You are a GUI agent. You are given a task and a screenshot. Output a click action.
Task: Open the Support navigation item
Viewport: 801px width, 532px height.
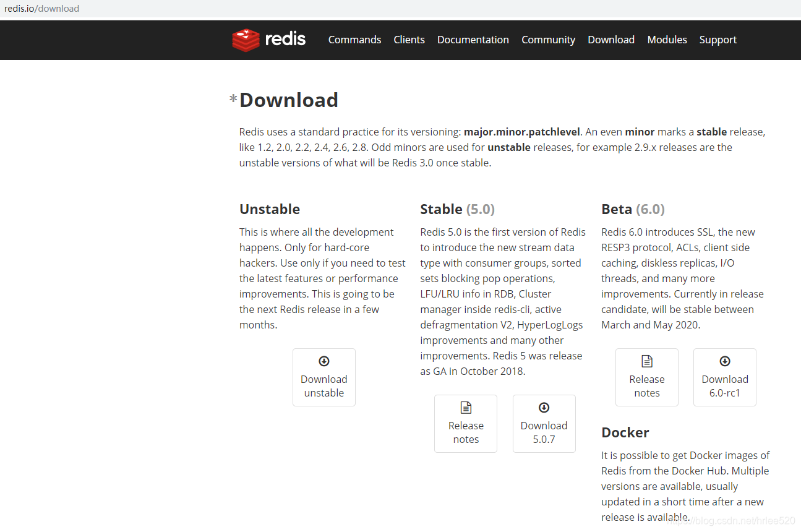tap(718, 40)
